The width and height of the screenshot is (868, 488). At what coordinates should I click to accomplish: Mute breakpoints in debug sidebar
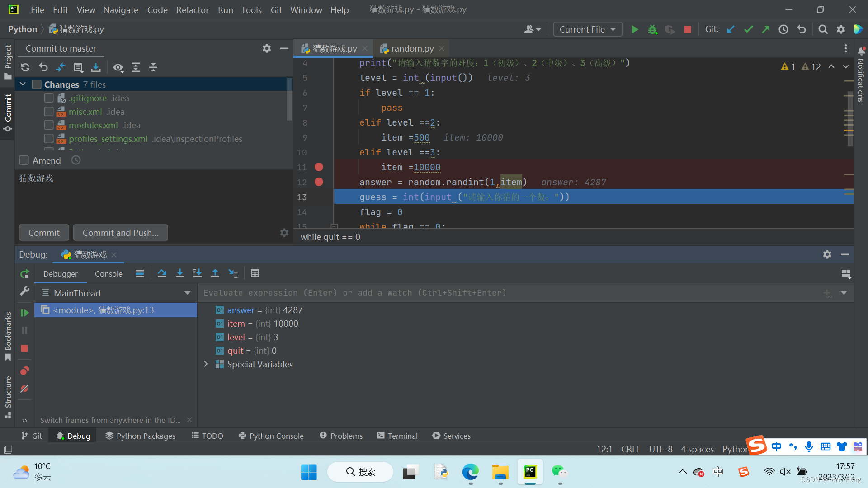pos(25,389)
